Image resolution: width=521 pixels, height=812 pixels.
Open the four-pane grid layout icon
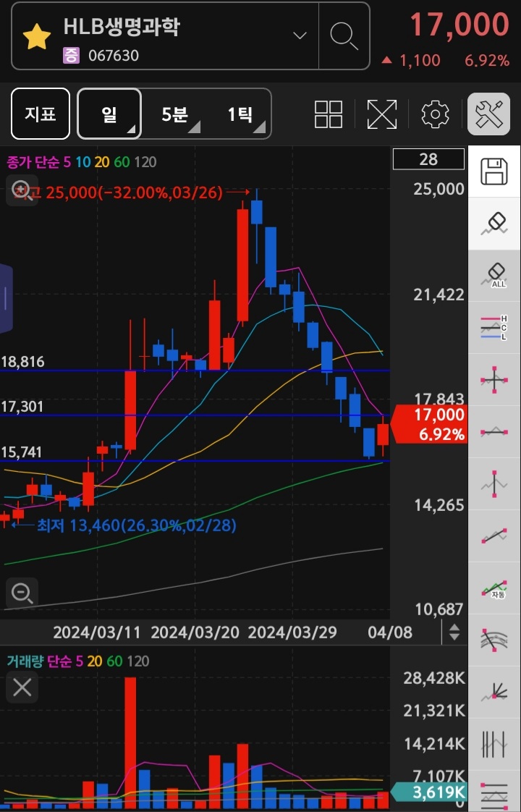click(x=329, y=114)
